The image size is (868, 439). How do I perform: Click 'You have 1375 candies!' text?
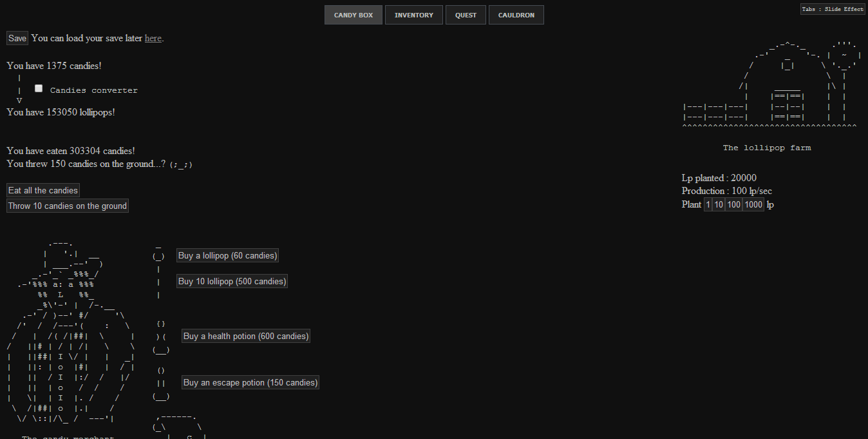coord(54,66)
